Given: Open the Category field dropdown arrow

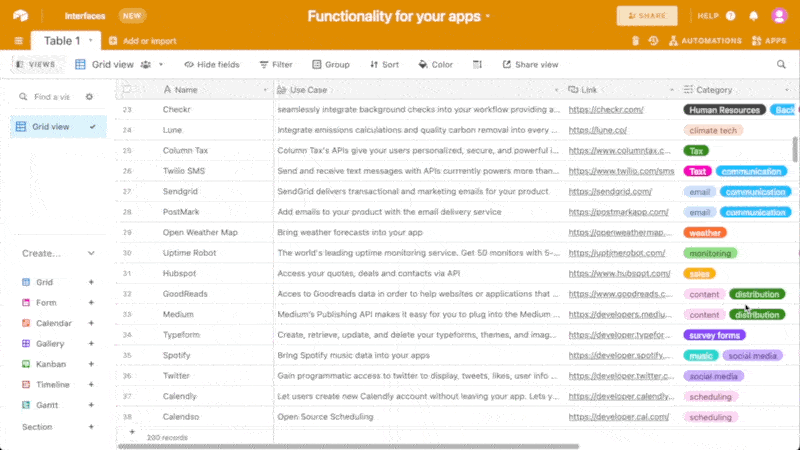Looking at the screenshot, I should click(x=787, y=90).
